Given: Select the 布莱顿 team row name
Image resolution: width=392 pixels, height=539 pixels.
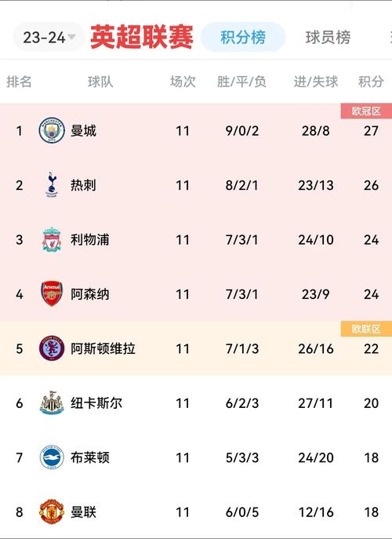Looking at the screenshot, I should (x=90, y=457).
